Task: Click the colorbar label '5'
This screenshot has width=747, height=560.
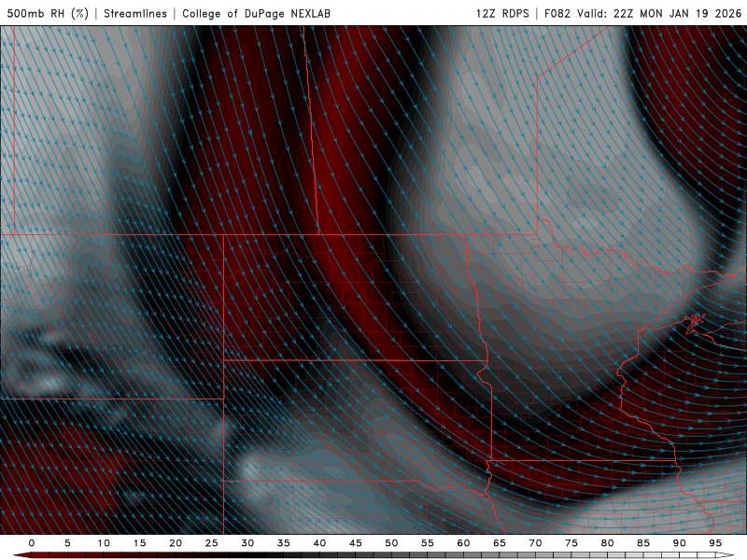Action: pos(67,543)
